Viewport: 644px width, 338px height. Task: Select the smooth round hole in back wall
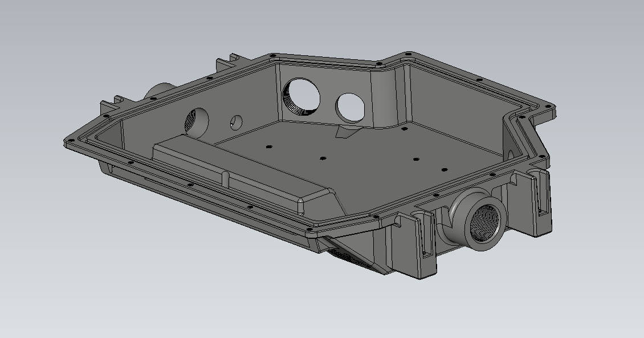point(349,105)
